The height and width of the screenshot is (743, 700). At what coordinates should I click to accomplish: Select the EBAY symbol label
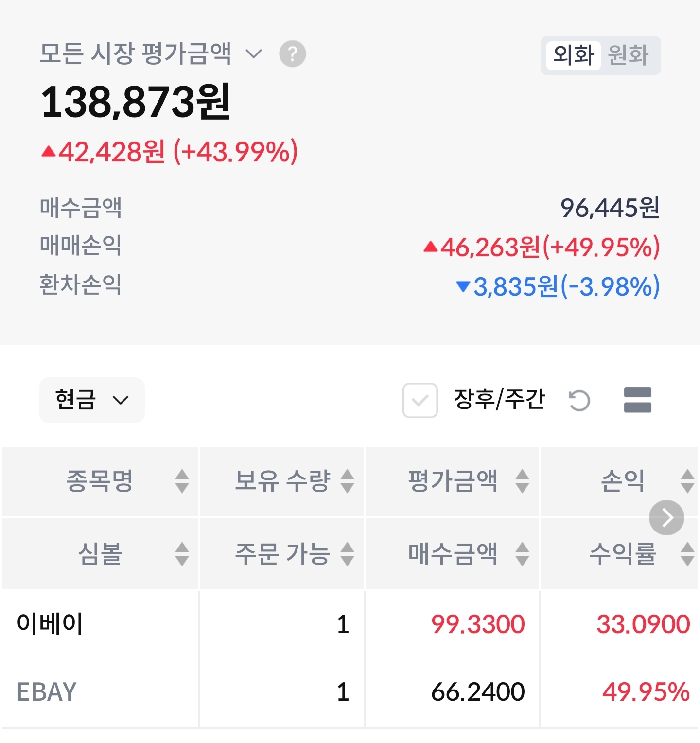pyautogui.click(x=47, y=691)
